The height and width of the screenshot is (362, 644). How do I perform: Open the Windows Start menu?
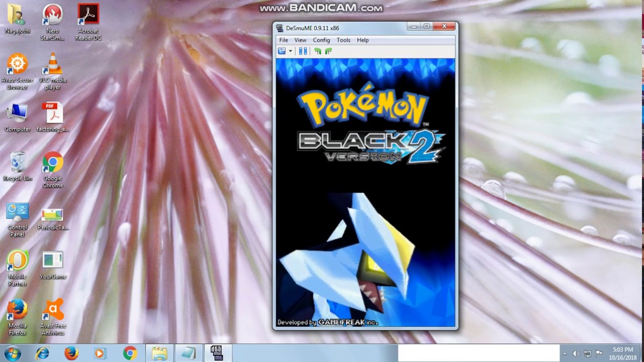click(13, 353)
